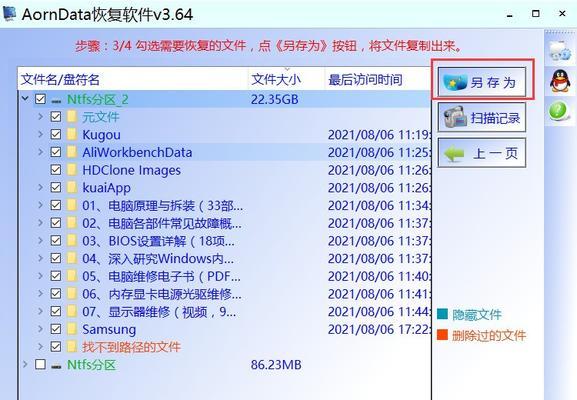Image resolution: width=577 pixels, height=400 pixels.
Task: Expand the 01、电脑原理与拆装 folder
Action: (x=40, y=205)
